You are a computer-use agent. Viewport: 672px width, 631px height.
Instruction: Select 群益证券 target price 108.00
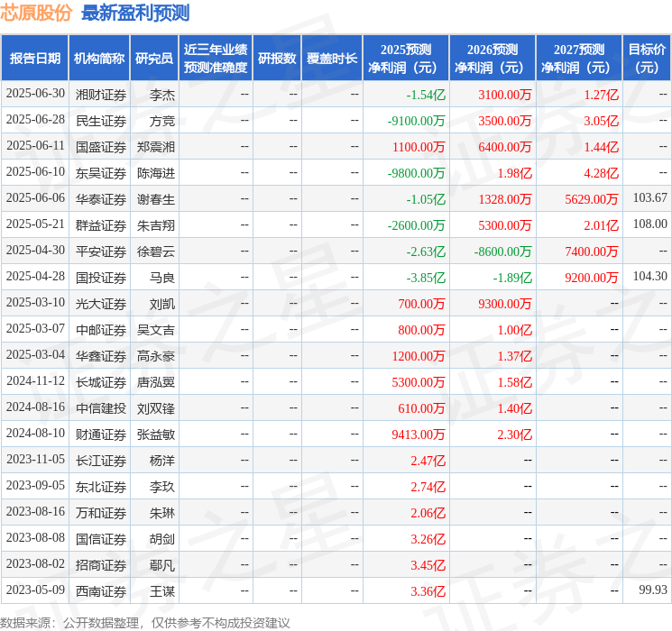pos(649,224)
